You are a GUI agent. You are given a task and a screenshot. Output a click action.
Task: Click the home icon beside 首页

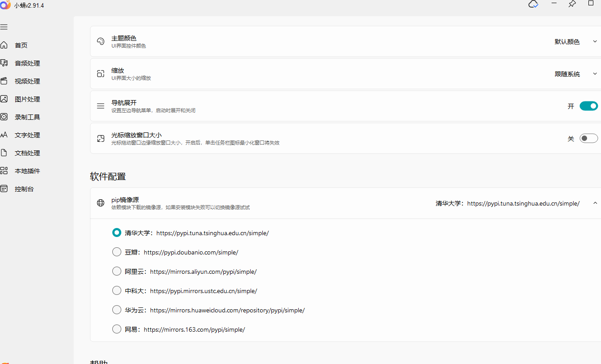4,45
